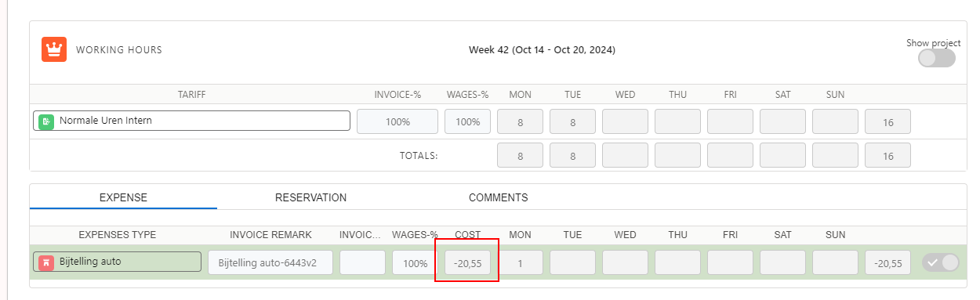Click the empty Wednesday hours field in the tariff row
The height and width of the screenshot is (300, 980).
coord(625,121)
